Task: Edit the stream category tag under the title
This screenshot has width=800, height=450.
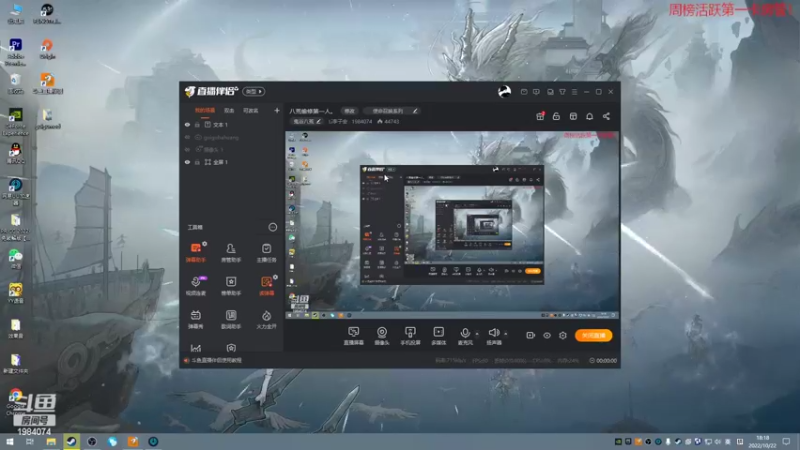Action: point(307,121)
